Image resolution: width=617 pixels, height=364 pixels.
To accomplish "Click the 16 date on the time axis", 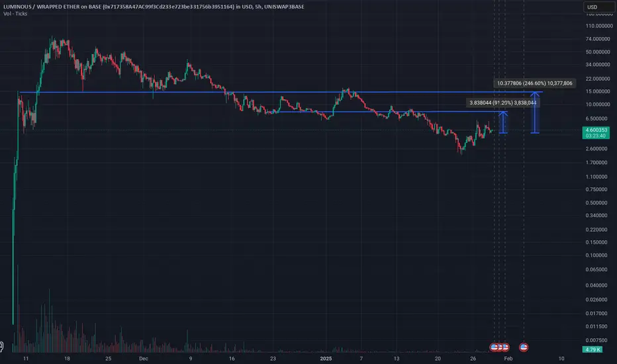I will click(232, 359).
